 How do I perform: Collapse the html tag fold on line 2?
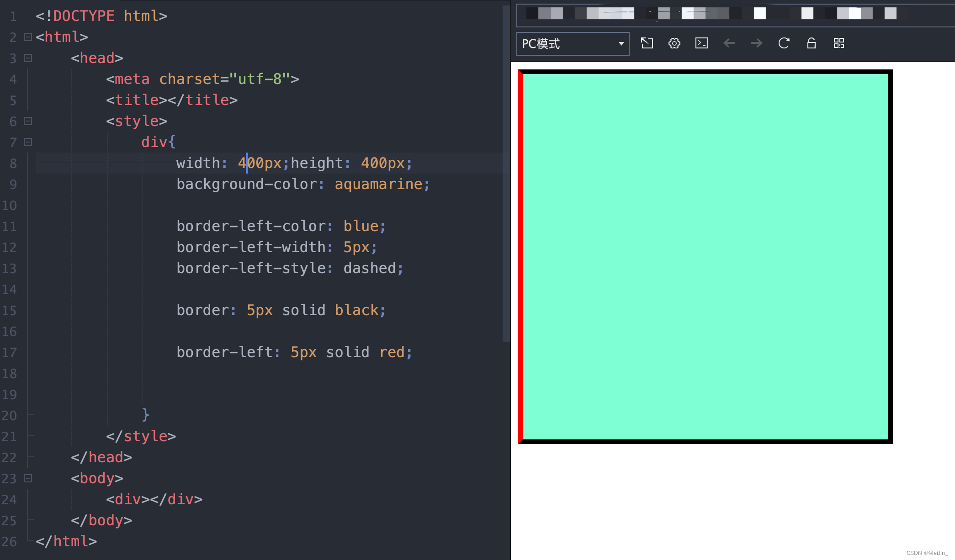(28, 37)
